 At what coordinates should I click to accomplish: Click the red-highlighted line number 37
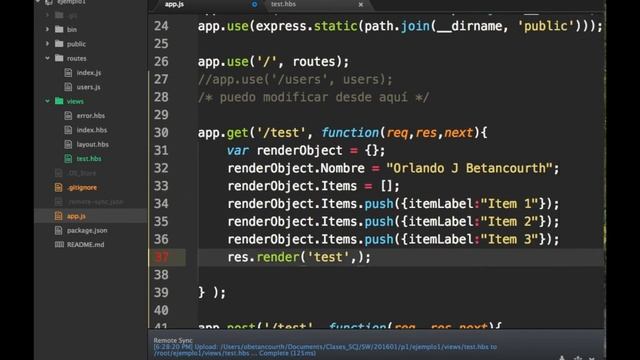[x=161, y=257]
